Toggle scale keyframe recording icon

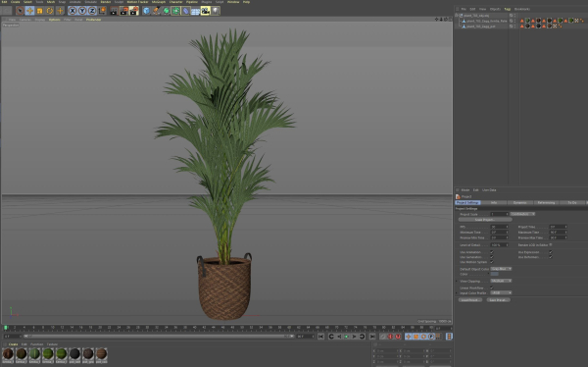point(416,337)
